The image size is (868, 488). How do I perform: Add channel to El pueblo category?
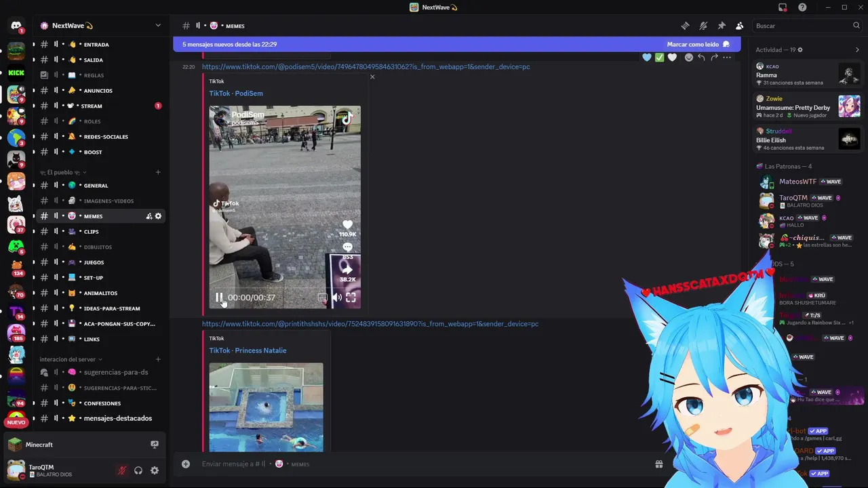tap(158, 172)
